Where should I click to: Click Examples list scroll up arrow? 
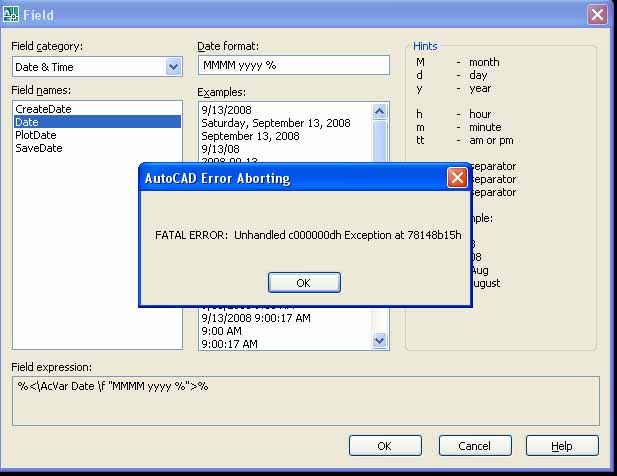tap(379, 111)
